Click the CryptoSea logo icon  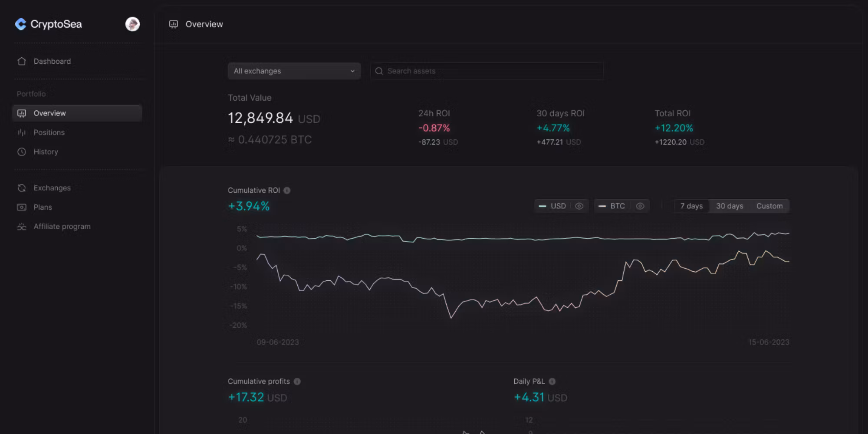tap(20, 24)
